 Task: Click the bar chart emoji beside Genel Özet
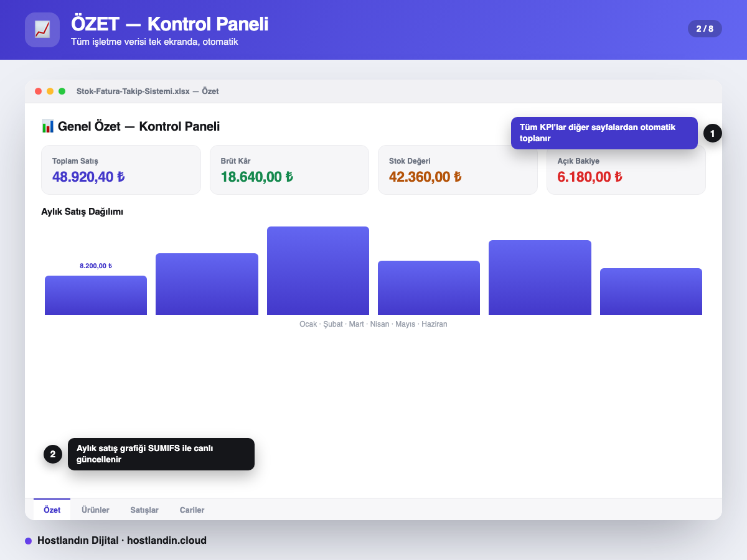coord(48,126)
